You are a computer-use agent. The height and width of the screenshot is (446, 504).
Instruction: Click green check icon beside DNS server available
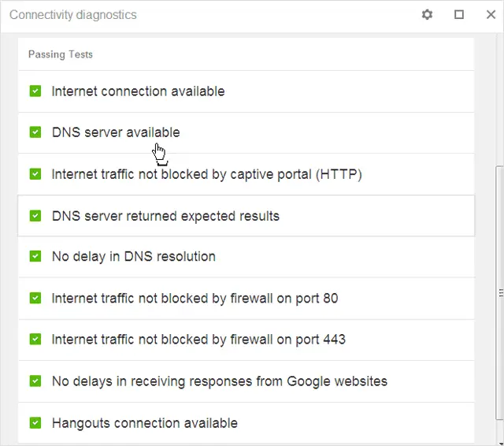[35, 132]
